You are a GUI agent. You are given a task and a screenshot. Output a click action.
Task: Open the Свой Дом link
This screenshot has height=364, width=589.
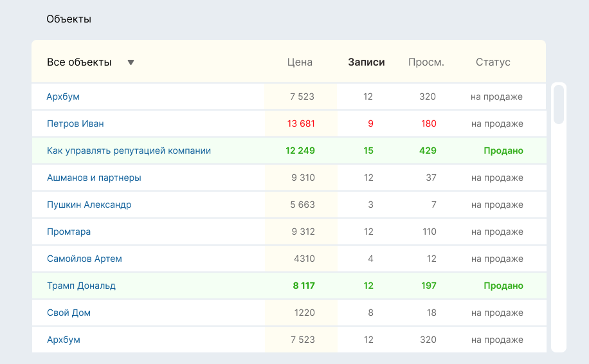click(x=69, y=313)
